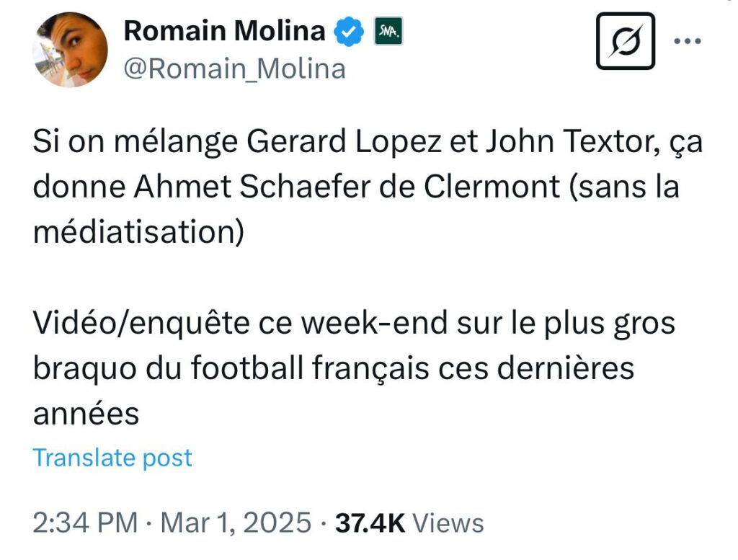Click the Mar 1, 2025 date
Viewport: 738px width, 560px height.
(x=236, y=523)
